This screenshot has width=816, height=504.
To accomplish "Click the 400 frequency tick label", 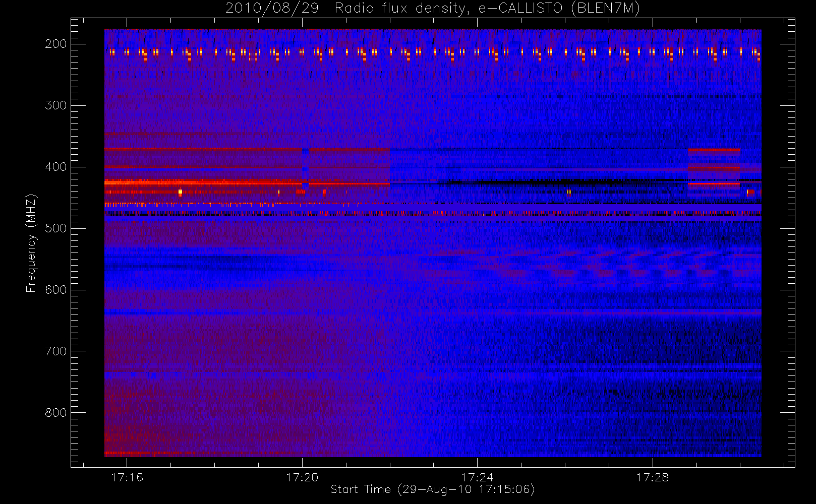I will click(55, 167).
